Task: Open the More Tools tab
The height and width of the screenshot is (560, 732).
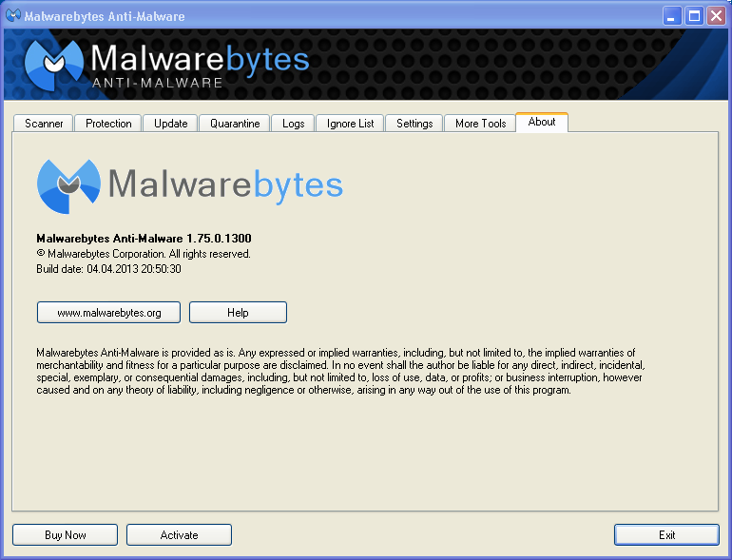Action: click(x=480, y=124)
